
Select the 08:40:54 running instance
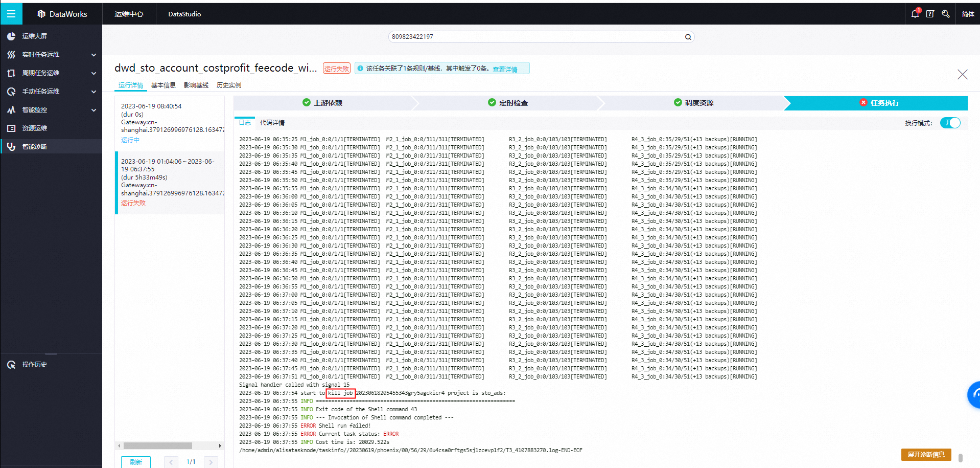click(170, 123)
